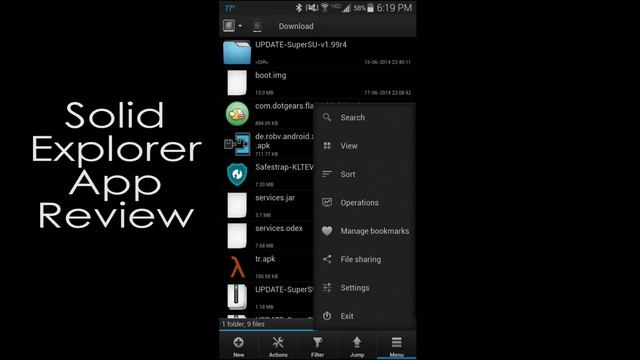
Task: Select Exit from the menu
Action: point(347,316)
